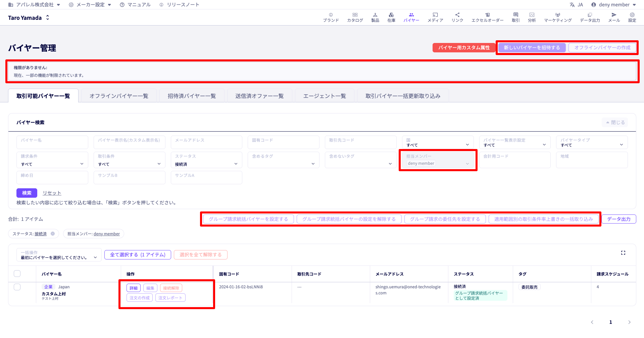Expand the 国 (Country) dropdown
The image size is (644, 338).
437,143
